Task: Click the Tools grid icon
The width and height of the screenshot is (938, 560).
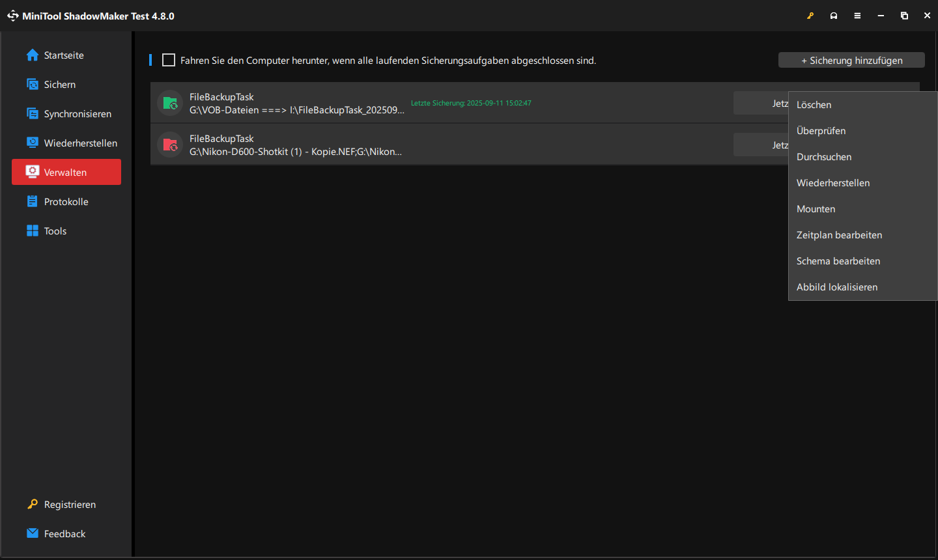Action: click(x=33, y=231)
